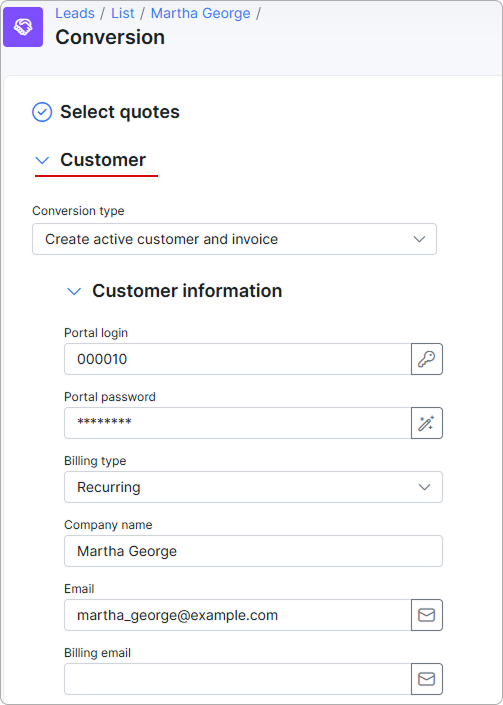503x705 pixels.
Task: Open the Conversion type dropdown
Action: click(x=234, y=239)
